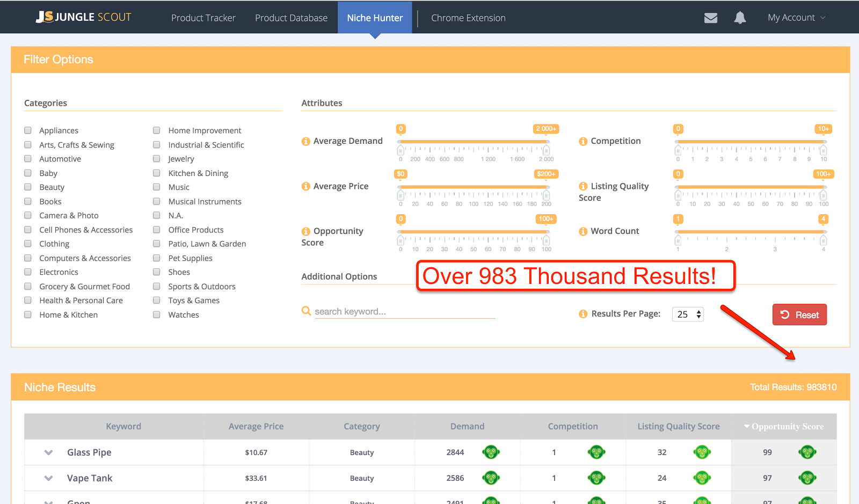Click the Opportunity Score info icon
This screenshot has width=859, height=504.
(306, 231)
